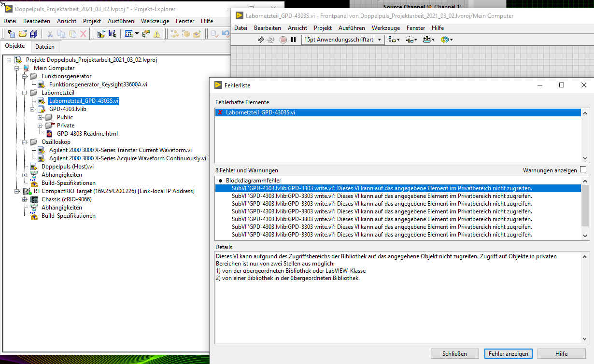Viewport: 594px width, 364px height.
Task: Collapse the Mein Computer tree node
Action: point(17,68)
